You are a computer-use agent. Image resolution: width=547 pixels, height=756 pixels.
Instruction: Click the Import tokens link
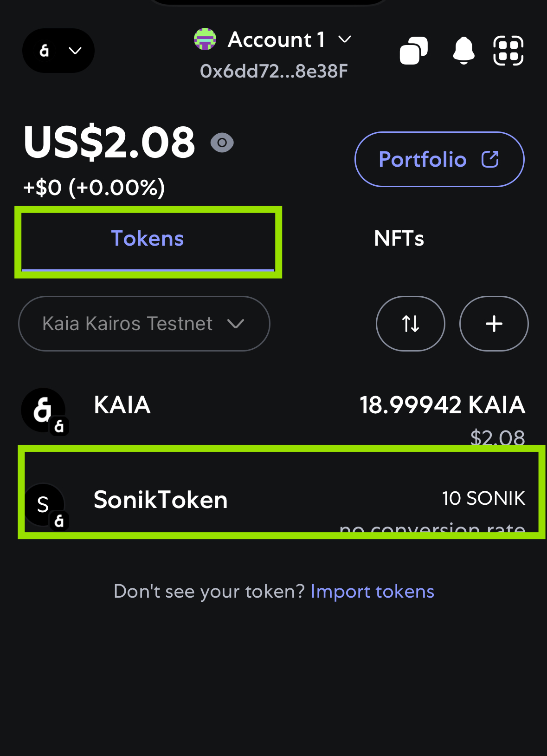pos(373,591)
